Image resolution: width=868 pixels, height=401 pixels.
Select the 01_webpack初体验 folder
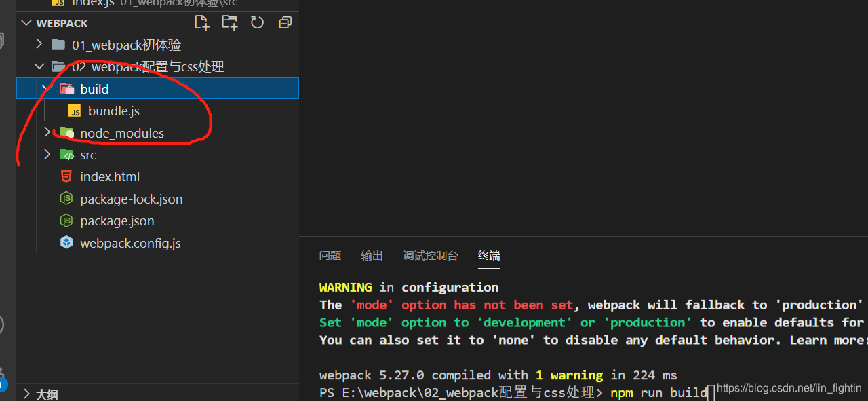click(127, 45)
